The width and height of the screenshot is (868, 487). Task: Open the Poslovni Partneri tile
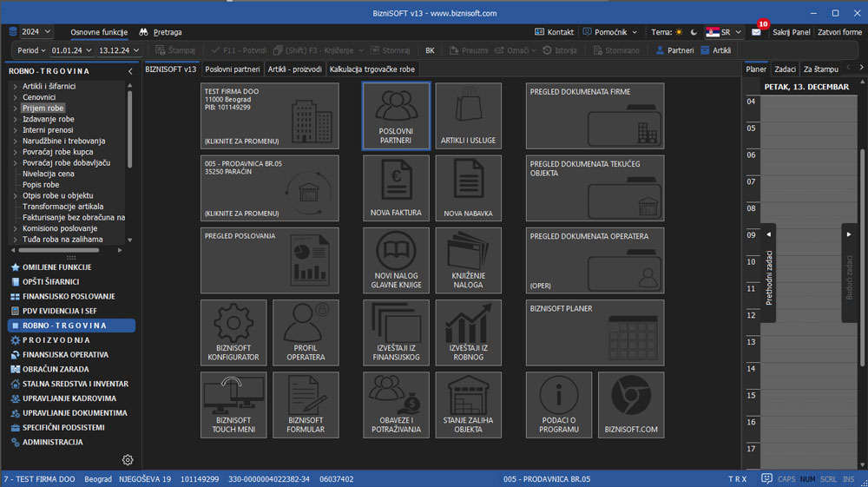396,116
